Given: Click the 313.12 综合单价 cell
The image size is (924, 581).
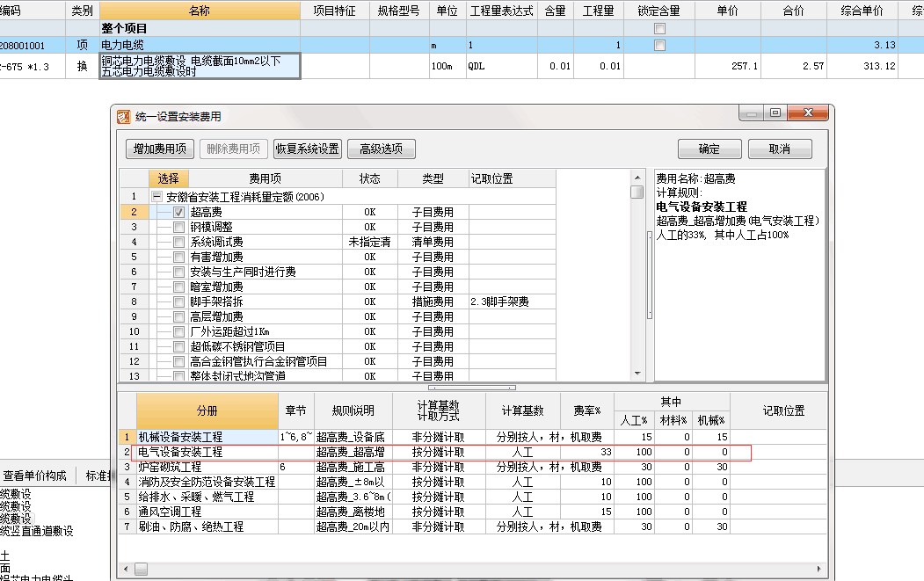Looking at the screenshot, I should (x=862, y=66).
